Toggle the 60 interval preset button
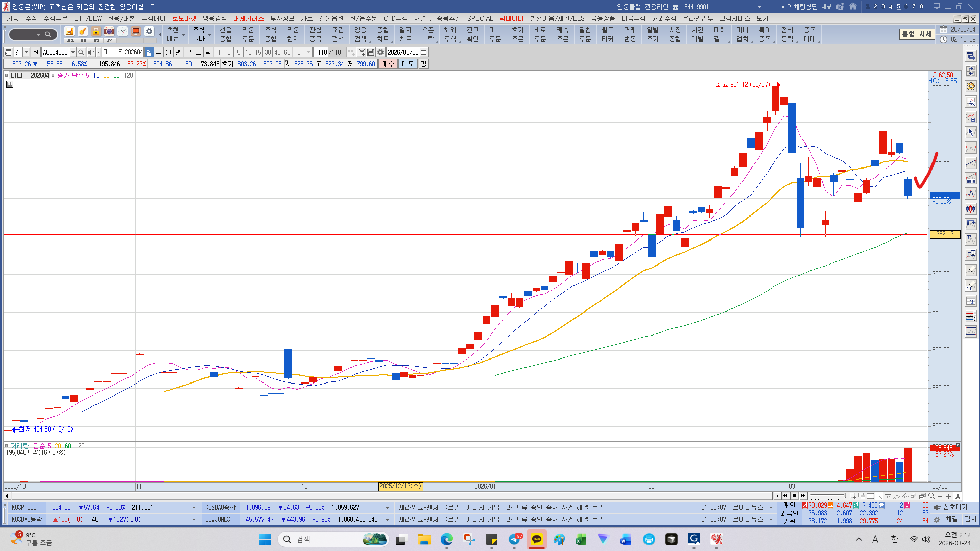Viewport: 980px width, 551px height. (x=287, y=52)
